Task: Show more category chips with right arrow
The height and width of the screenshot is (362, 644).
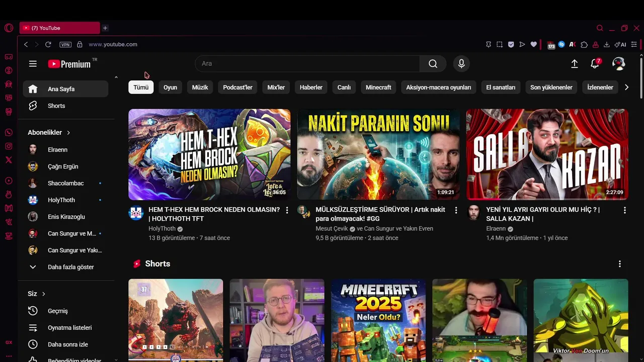Action: click(626, 87)
